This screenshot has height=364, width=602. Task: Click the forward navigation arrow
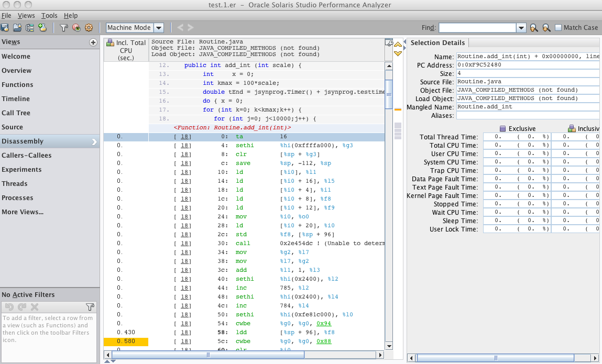pyautogui.click(x=190, y=27)
